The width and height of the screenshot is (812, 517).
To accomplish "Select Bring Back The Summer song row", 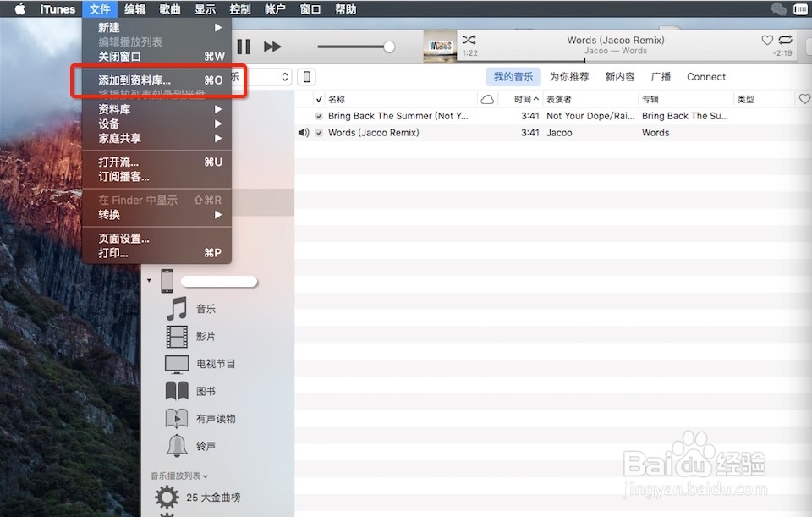I will (553, 116).
